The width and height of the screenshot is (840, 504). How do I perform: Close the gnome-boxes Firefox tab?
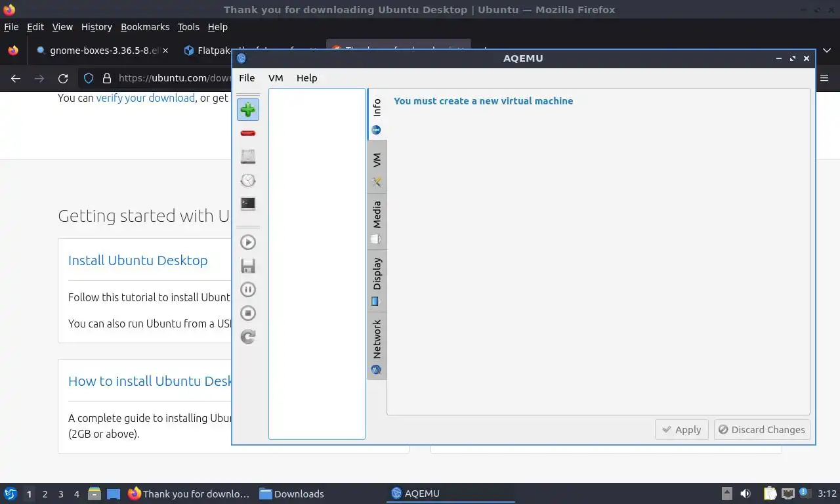165,51
